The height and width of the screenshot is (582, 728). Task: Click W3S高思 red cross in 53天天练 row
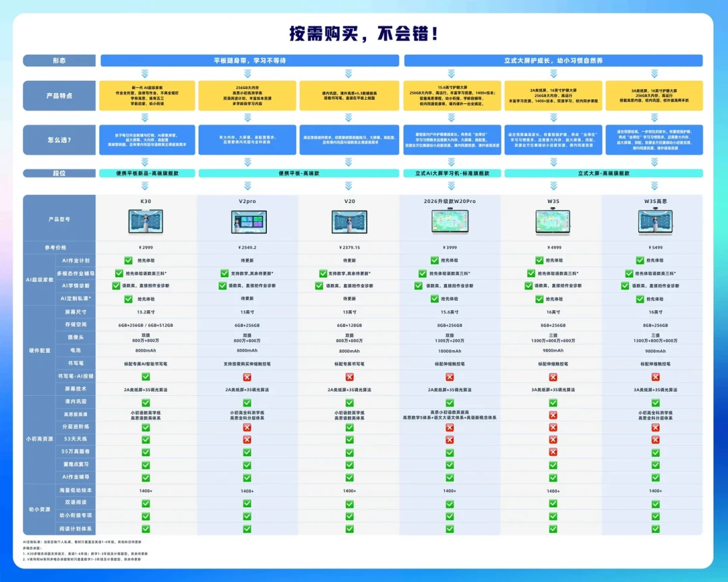pyautogui.click(x=656, y=440)
